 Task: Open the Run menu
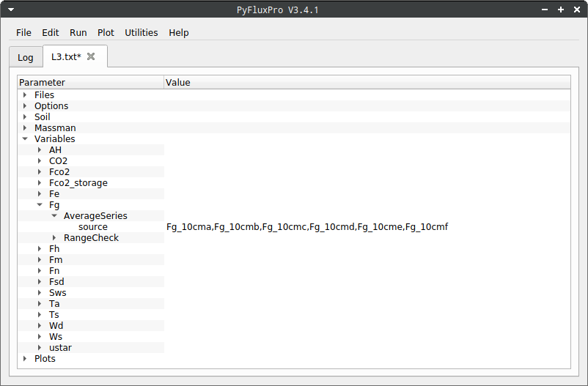[78, 33]
